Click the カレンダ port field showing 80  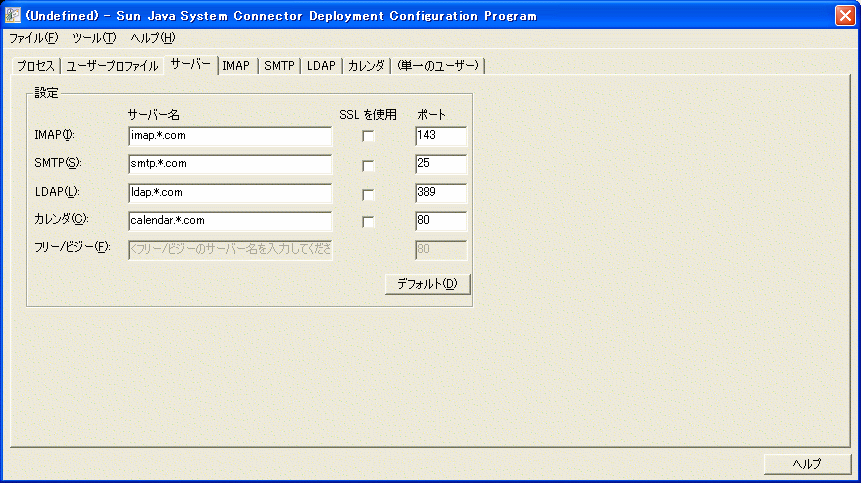tap(441, 221)
